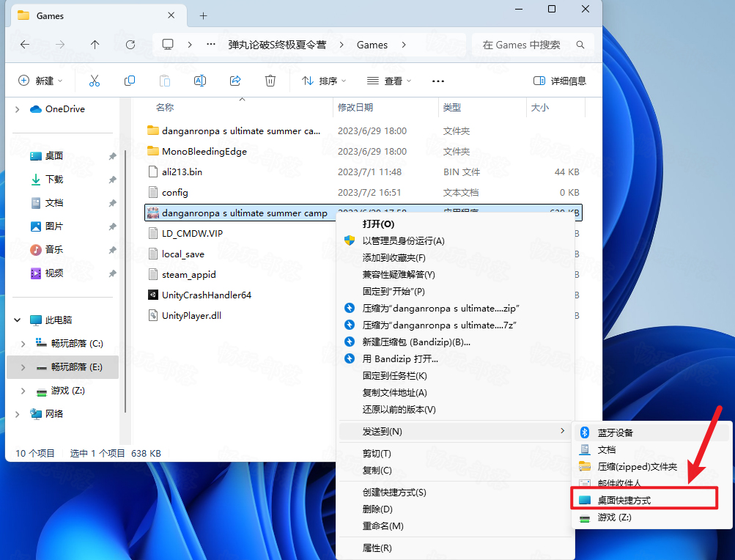Choose 添加到收藏夹(F)
This screenshot has height=560, width=735.
pos(456,258)
